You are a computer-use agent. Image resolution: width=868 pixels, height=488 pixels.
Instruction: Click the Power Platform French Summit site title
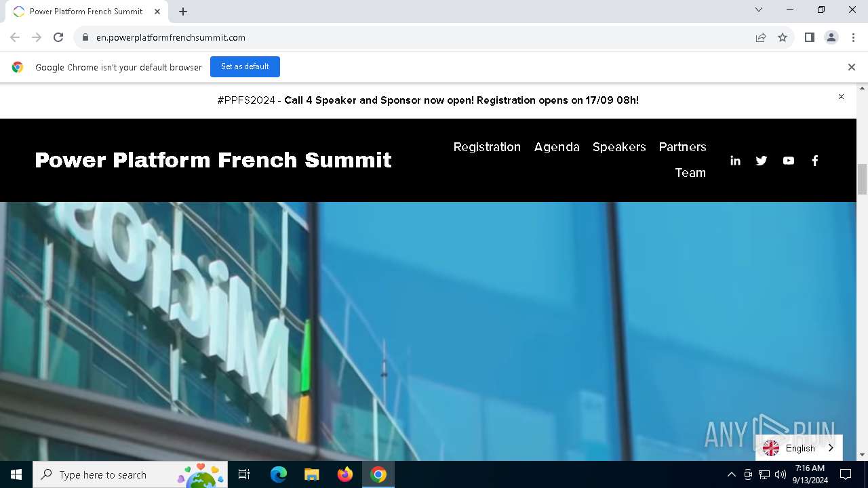(x=213, y=160)
